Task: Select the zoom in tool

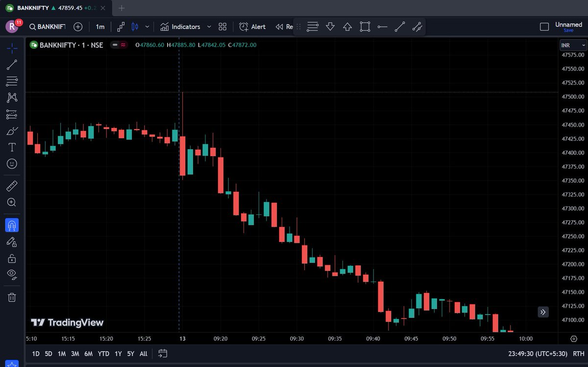Action: 12,202
